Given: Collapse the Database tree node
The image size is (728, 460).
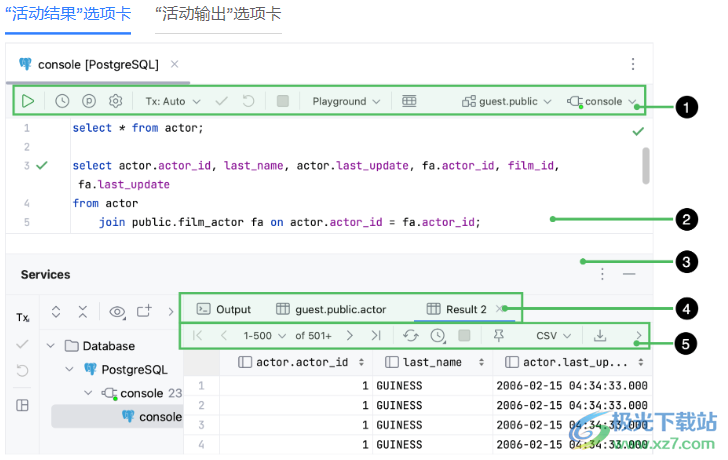Looking at the screenshot, I should (x=51, y=346).
